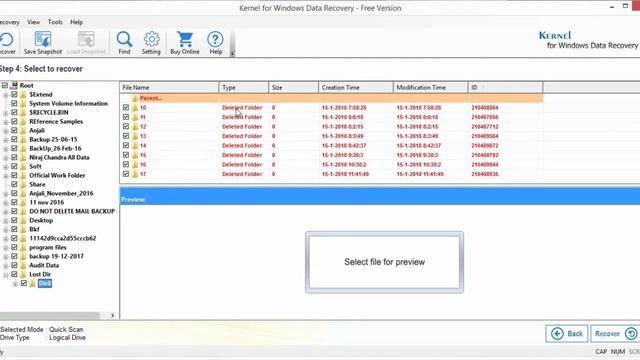This screenshot has width=640, height=360.
Task: Select the 11142d9cca2d55cccb62 tree item
Action: point(62,238)
